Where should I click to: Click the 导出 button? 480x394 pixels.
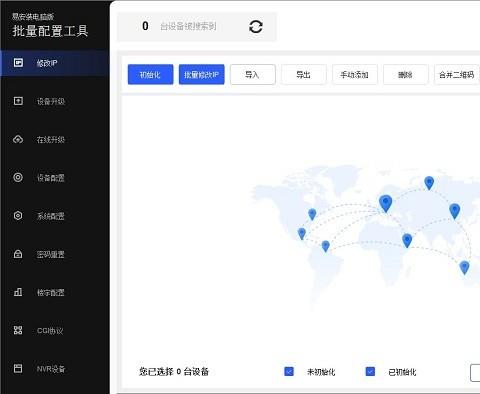(303, 74)
